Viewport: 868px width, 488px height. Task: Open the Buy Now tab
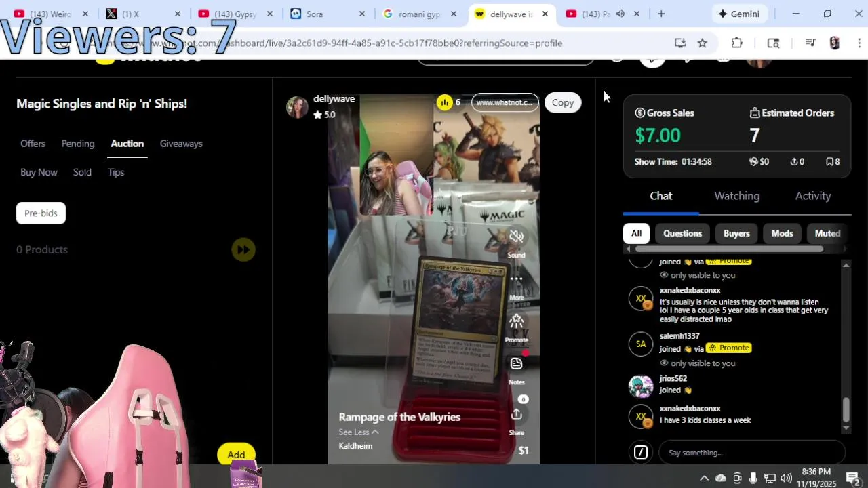(39, 172)
